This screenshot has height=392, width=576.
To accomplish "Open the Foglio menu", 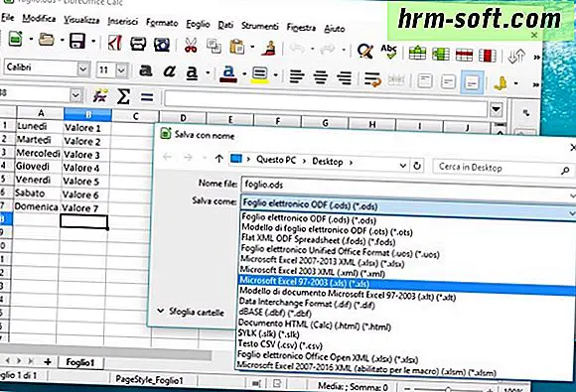I will pos(198,24).
